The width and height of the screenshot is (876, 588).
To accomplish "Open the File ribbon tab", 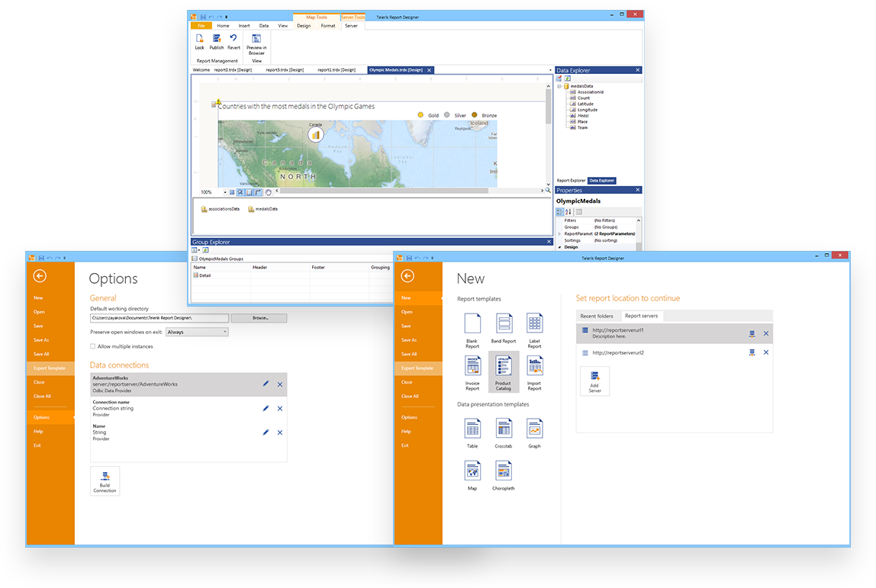I will (x=201, y=26).
